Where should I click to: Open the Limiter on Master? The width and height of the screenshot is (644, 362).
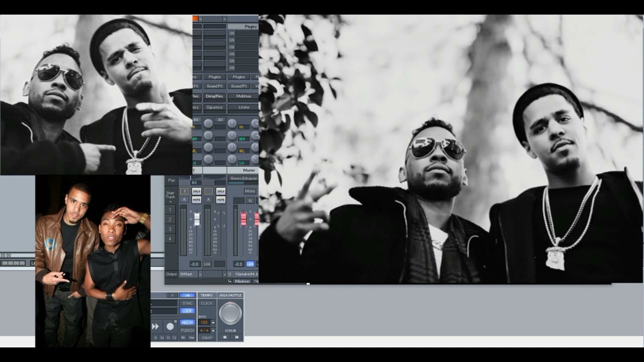click(x=243, y=108)
